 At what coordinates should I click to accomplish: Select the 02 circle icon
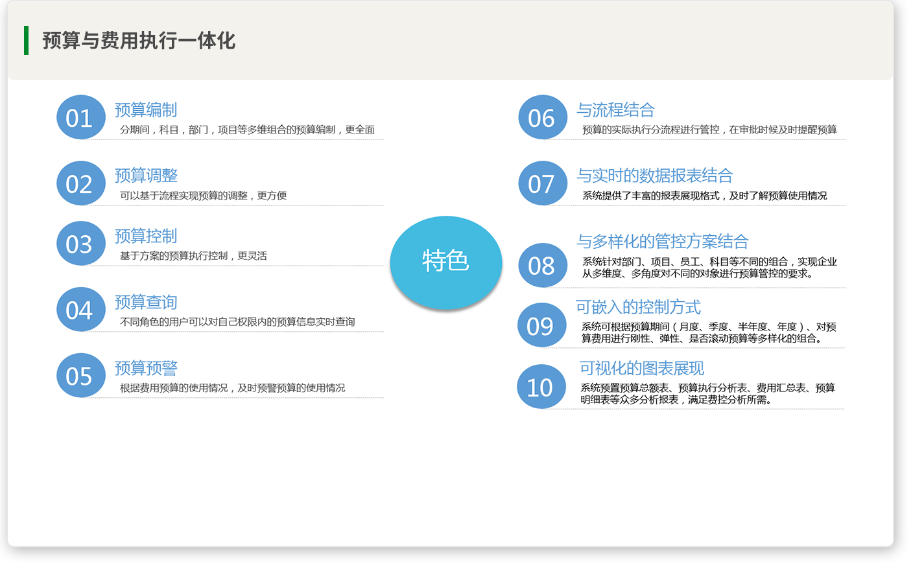coord(80,183)
